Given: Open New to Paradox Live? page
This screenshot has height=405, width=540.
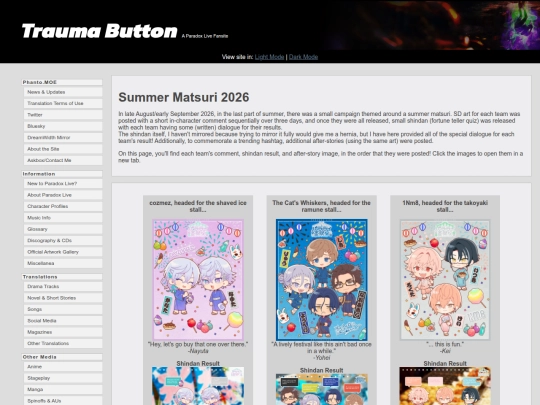Looking at the screenshot, I should point(63,184).
